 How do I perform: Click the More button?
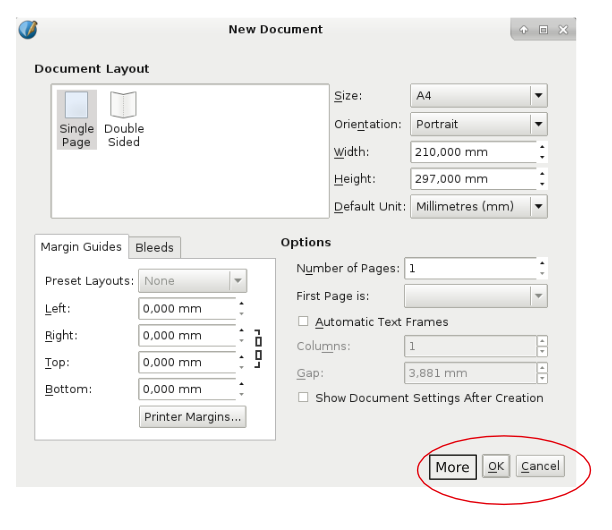pos(452,467)
